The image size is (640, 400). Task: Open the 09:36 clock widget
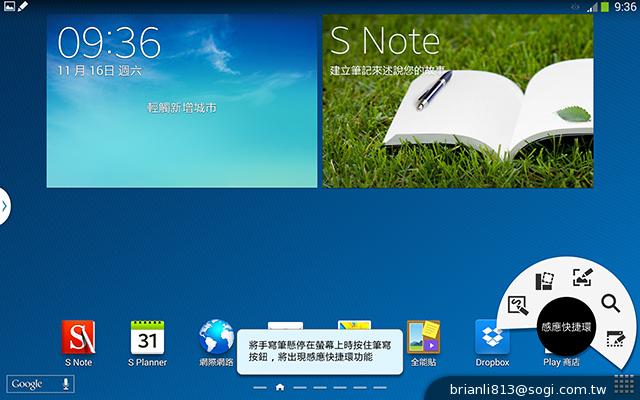(x=182, y=101)
